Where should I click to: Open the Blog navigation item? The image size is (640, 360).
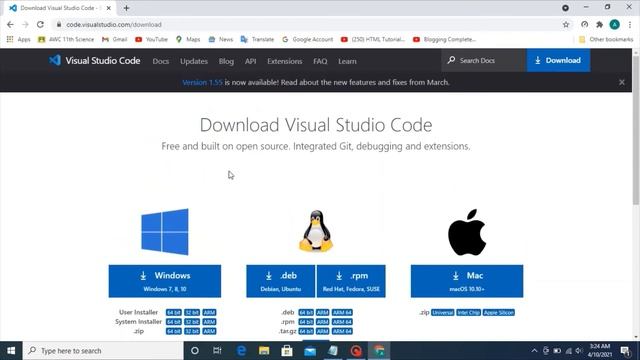point(226,61)
